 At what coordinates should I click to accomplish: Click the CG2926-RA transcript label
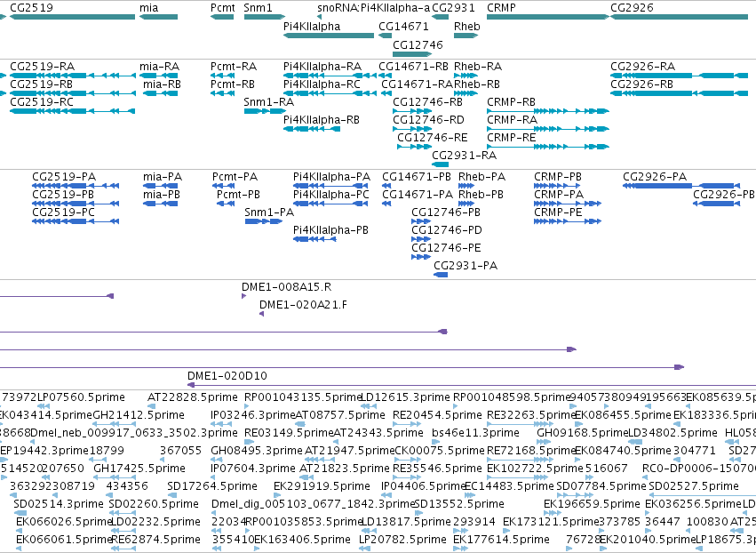pyautogui.click(x=642, y=66)
